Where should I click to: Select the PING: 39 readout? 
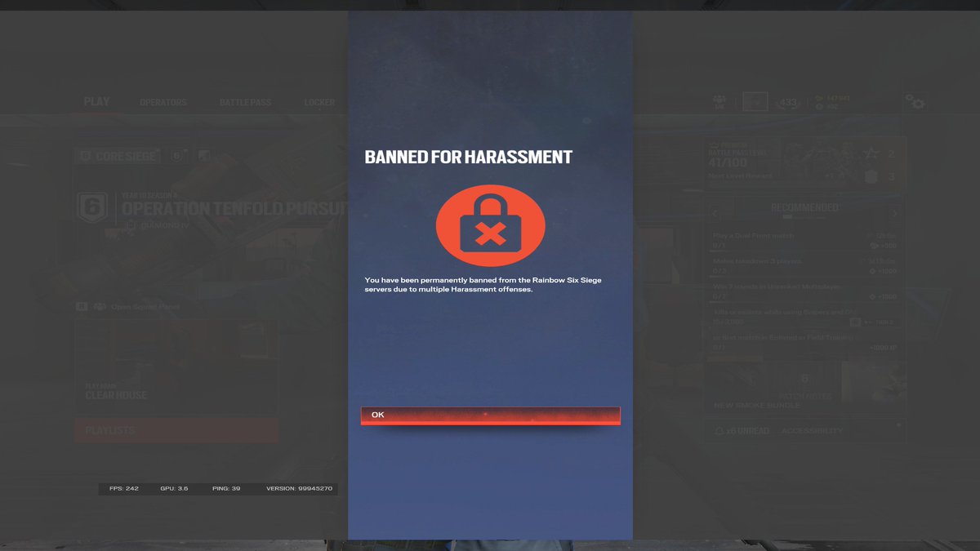click(x=226, y=488)
